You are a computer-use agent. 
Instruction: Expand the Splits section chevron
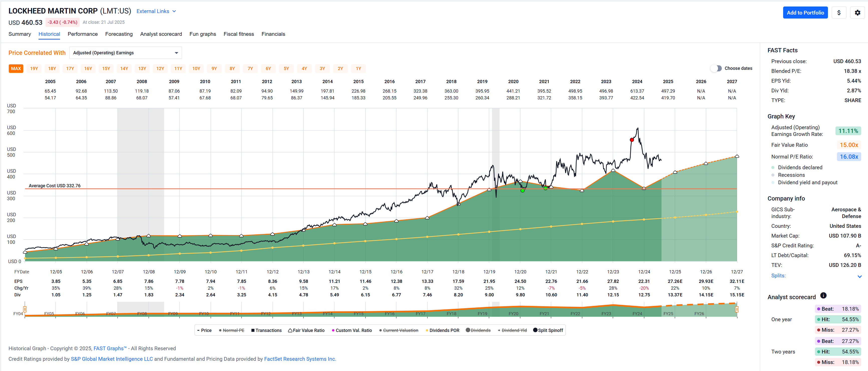point(859,276)
